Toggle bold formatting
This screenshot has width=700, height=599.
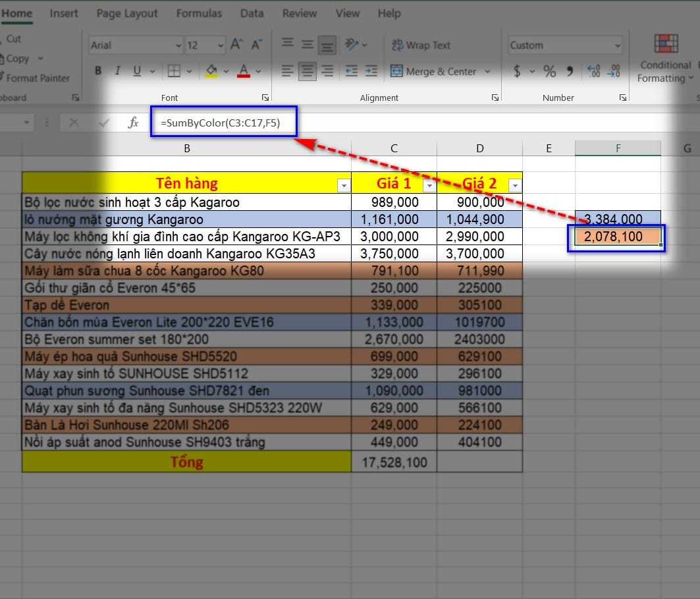tap(98, 71)
